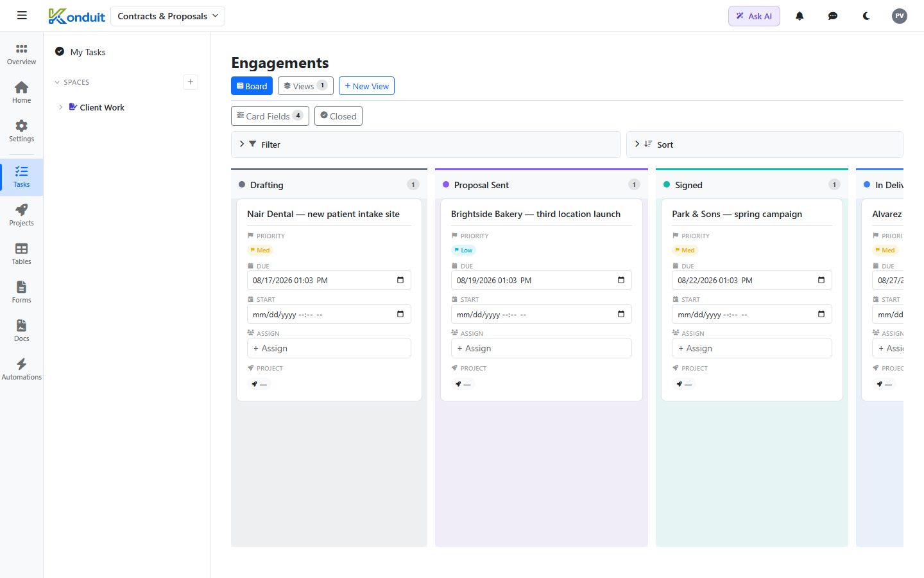
Task: Click the Konduit logo
Action: (76, 16)
